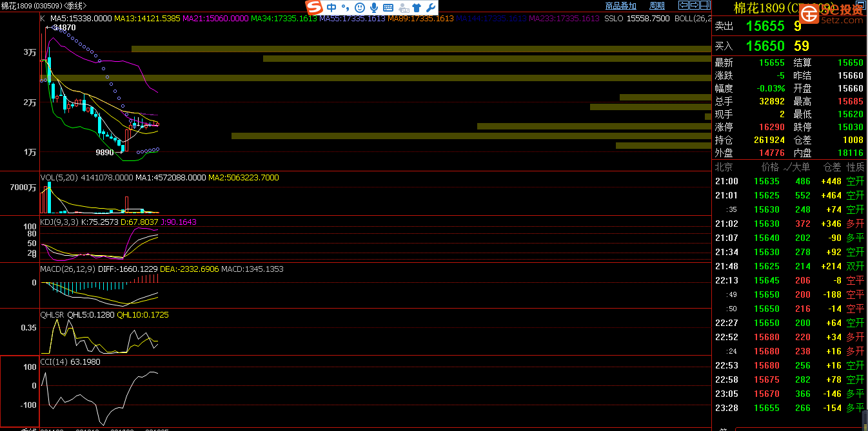Select the 22:13 tick row
868x431 pixels.
(x=790, y=280)
